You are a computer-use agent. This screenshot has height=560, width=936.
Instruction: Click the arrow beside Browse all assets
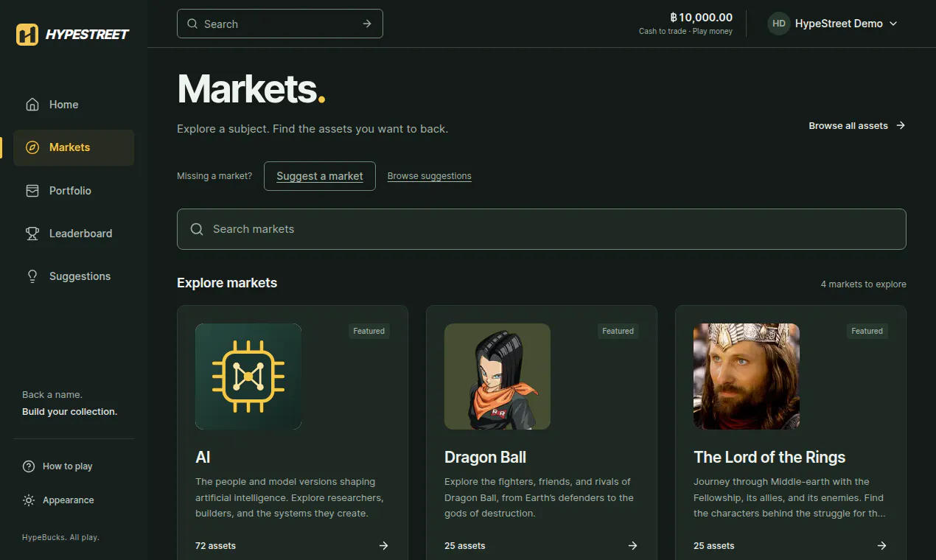(900, 126)
